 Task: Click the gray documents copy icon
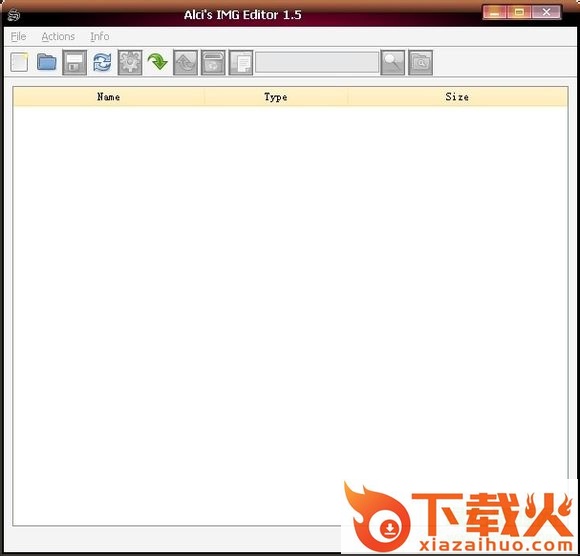(x=241, y=62)
